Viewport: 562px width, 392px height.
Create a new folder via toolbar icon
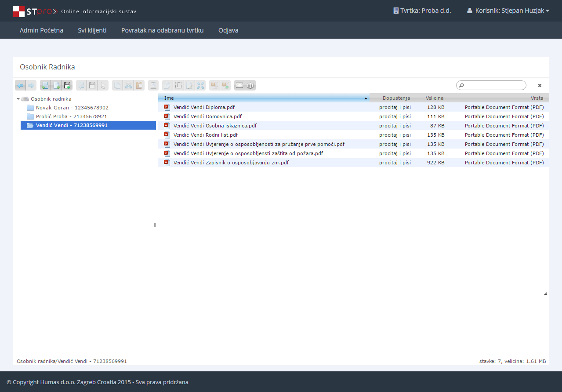click(45, 85)
